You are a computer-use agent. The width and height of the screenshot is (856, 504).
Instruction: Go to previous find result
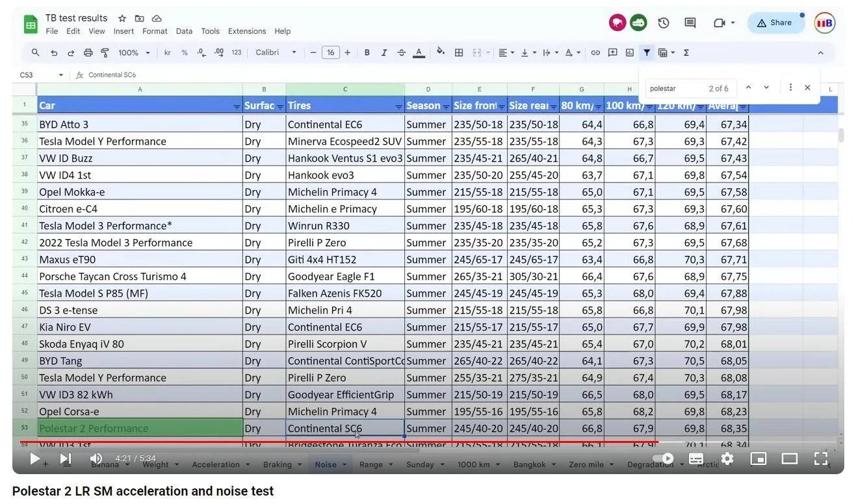tap(748, 88)
